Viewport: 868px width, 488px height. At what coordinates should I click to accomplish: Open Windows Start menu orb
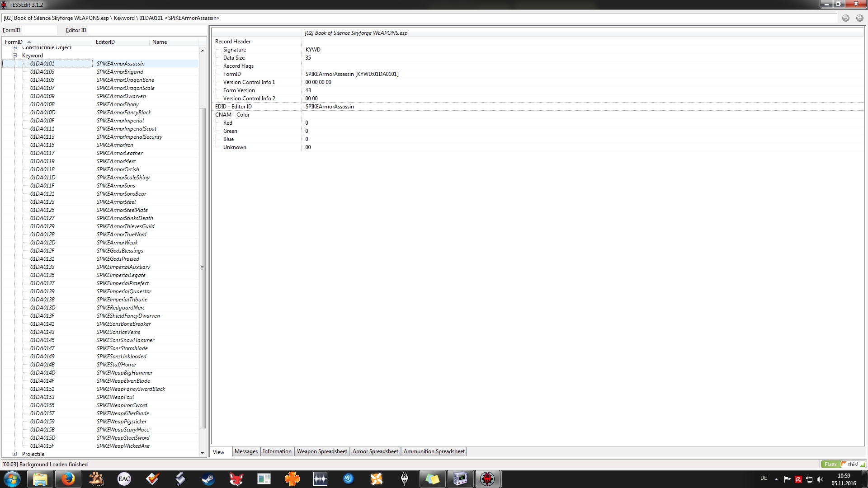pos(12,479)
